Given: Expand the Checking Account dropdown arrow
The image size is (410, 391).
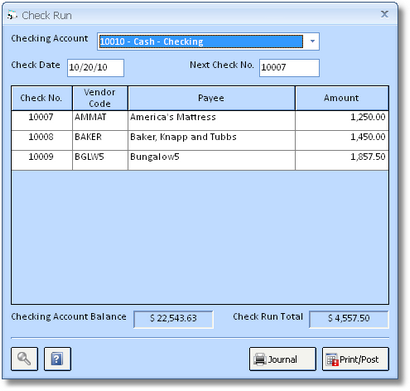Looking at the screenshot, I should (x=312, y=41).
